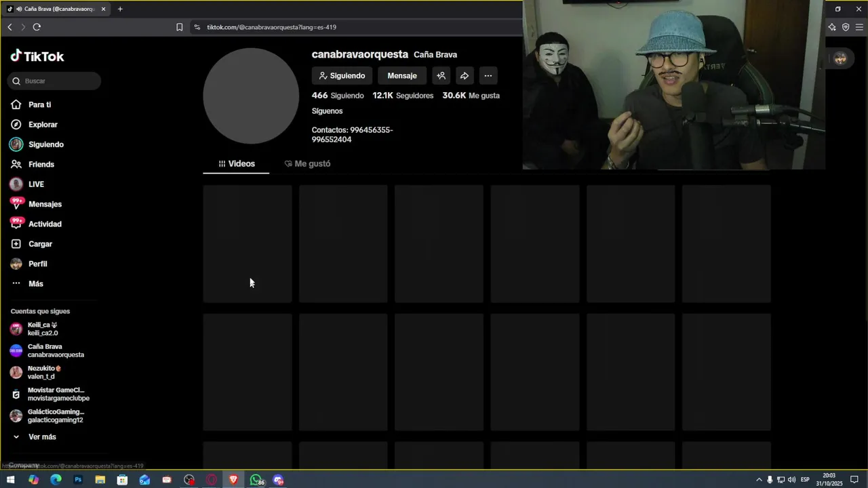This screenshot has width=868, height=488.
Task: Open Copilot from the taskbar
Action: click(33, 480)
